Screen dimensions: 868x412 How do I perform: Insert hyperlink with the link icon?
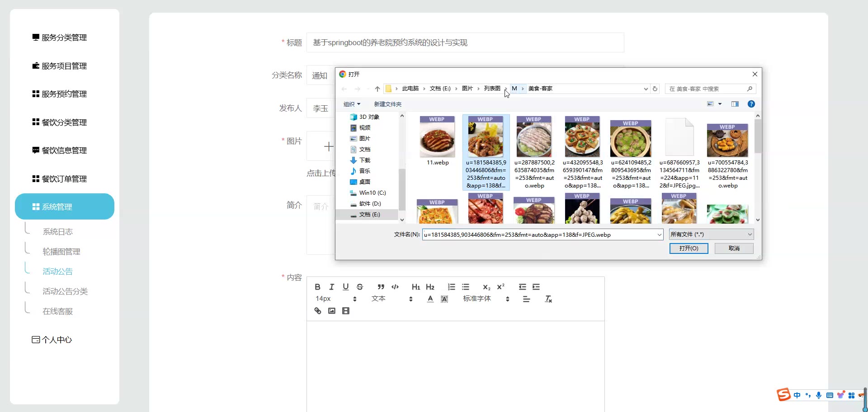pos(317,311)
